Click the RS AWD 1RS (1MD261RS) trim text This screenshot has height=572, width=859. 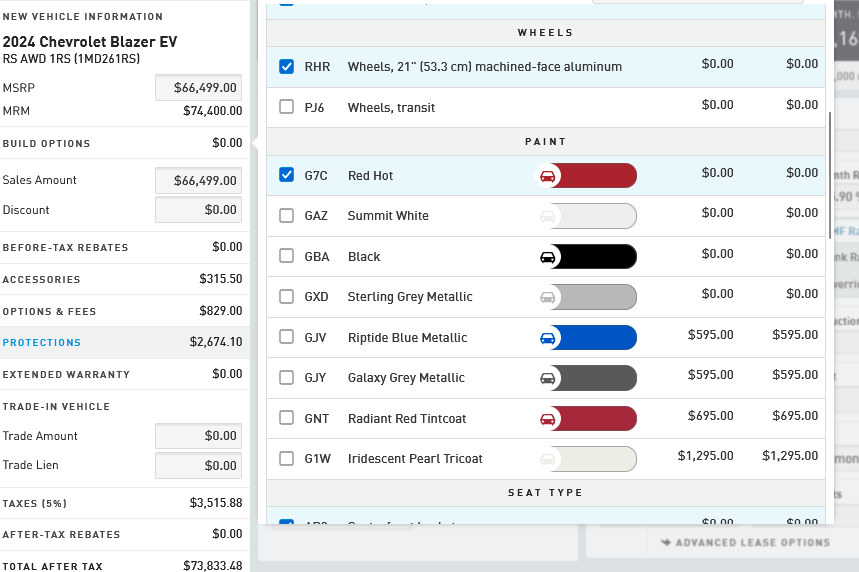71,59
